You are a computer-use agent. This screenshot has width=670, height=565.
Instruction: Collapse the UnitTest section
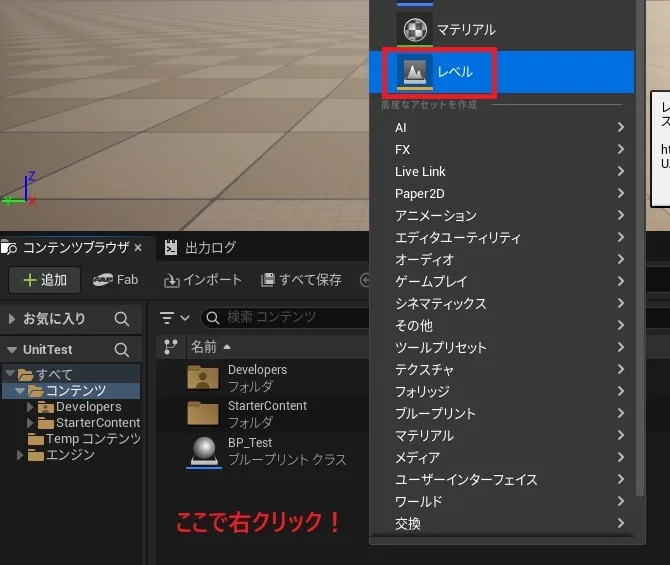12,350
